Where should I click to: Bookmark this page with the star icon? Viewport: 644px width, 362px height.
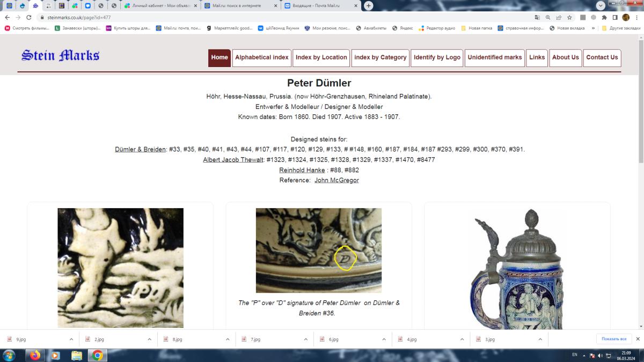pyautogui.click(x=569, y=17)
